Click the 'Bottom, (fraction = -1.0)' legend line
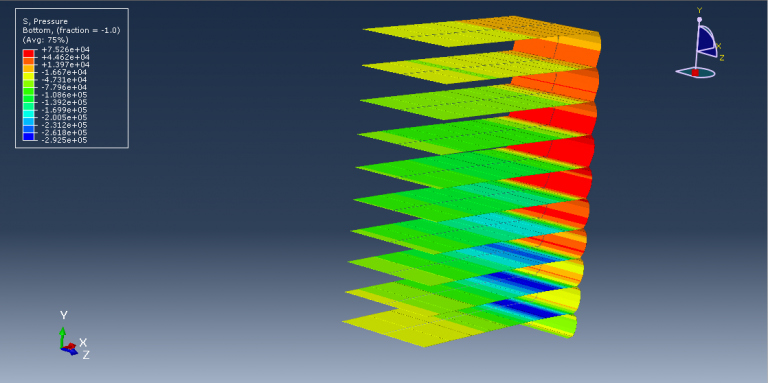 click(x=72, y=30)
